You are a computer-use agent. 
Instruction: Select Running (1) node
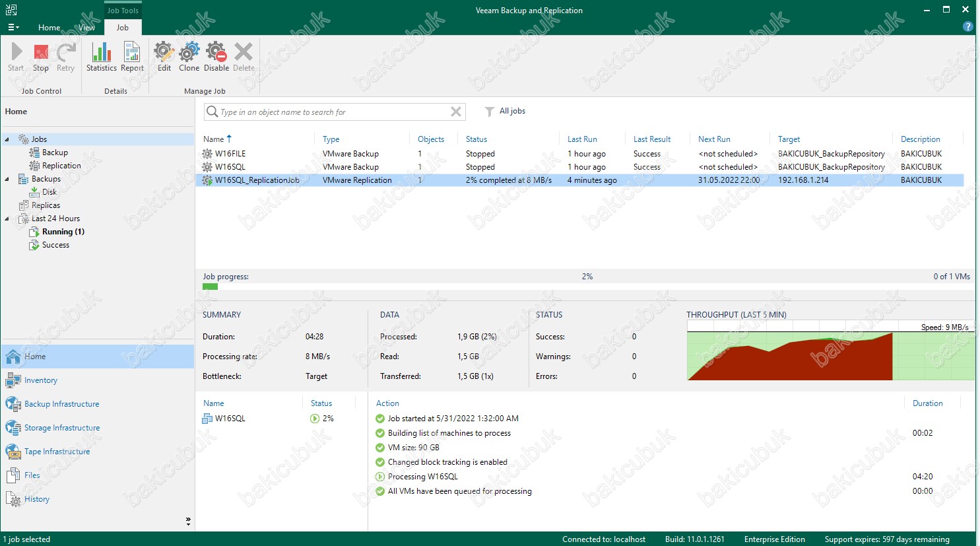click(x=63, y=232)
